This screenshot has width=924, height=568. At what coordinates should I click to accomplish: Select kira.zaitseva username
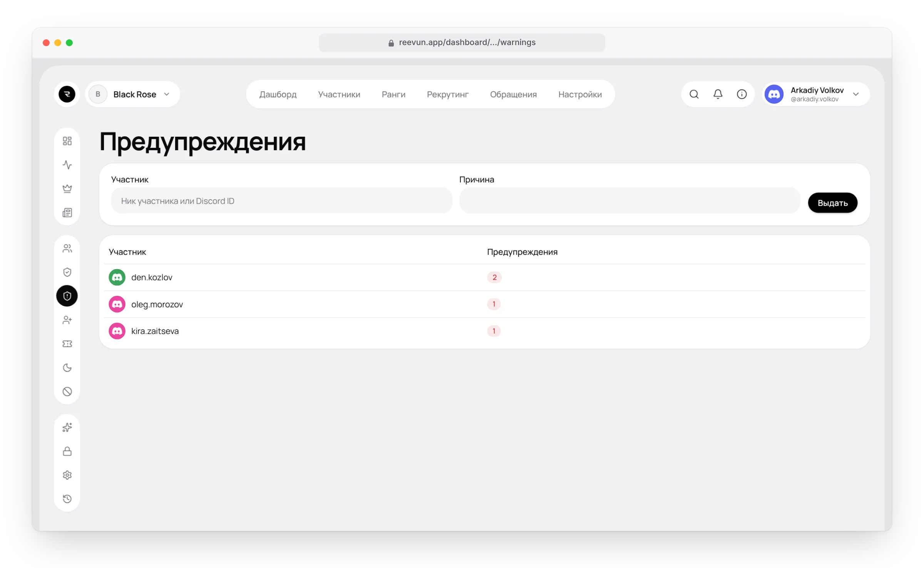coord(155,331)
